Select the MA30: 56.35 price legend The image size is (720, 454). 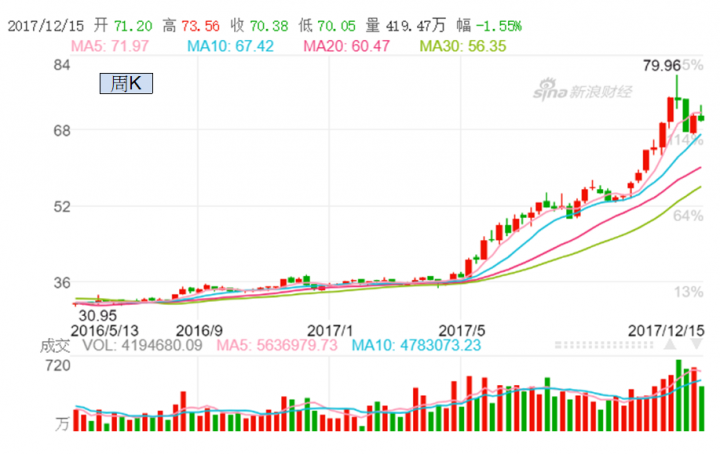[x=463, y=46]
